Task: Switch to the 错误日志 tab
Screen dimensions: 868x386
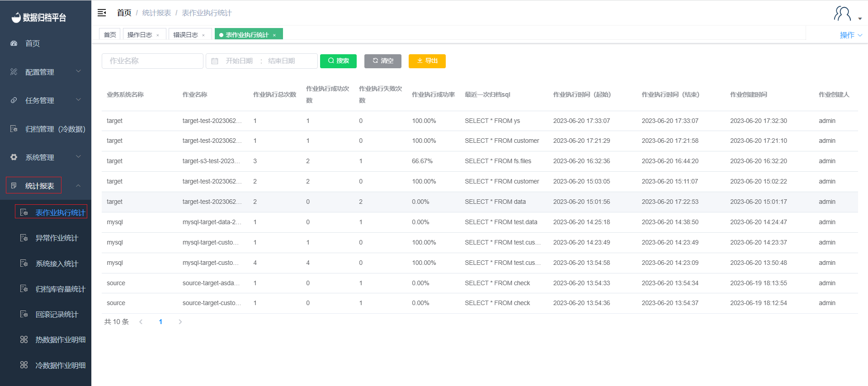Action: 185,35
